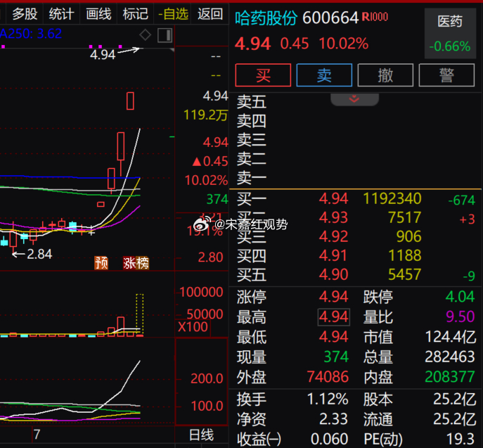This screenshot has height=448, width=483.
Task: Click 返回 to go back
Action: [210, 14]
